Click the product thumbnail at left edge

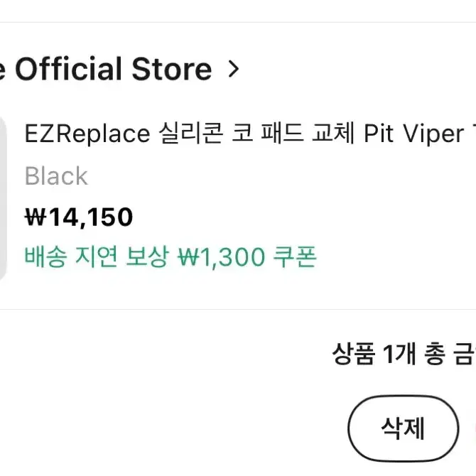pos(3,199)
